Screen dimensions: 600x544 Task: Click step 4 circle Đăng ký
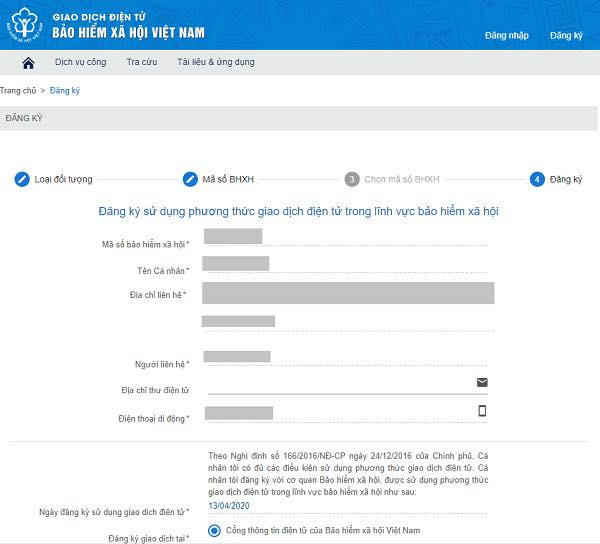pos(537,179)
